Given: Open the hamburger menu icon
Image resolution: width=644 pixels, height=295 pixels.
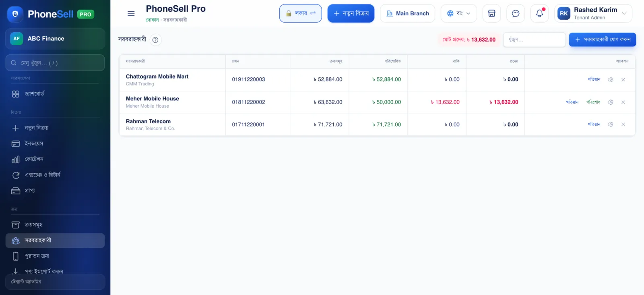Looking at the screenshot, I should (131, 13).
